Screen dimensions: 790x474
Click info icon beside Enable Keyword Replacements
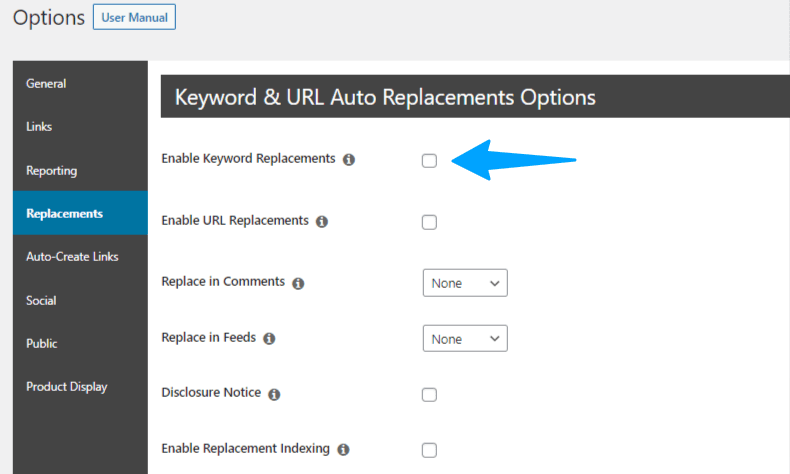tap(349, 160)
